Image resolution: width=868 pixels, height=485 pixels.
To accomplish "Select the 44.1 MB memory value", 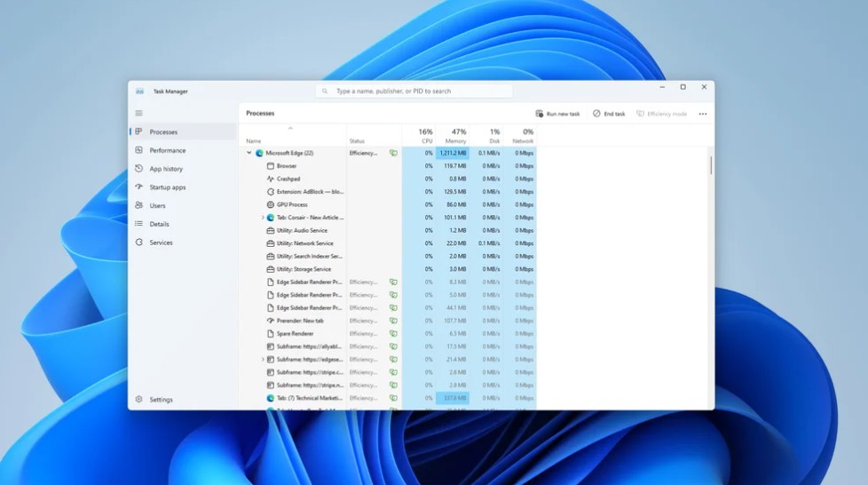I will click(457, 308).
